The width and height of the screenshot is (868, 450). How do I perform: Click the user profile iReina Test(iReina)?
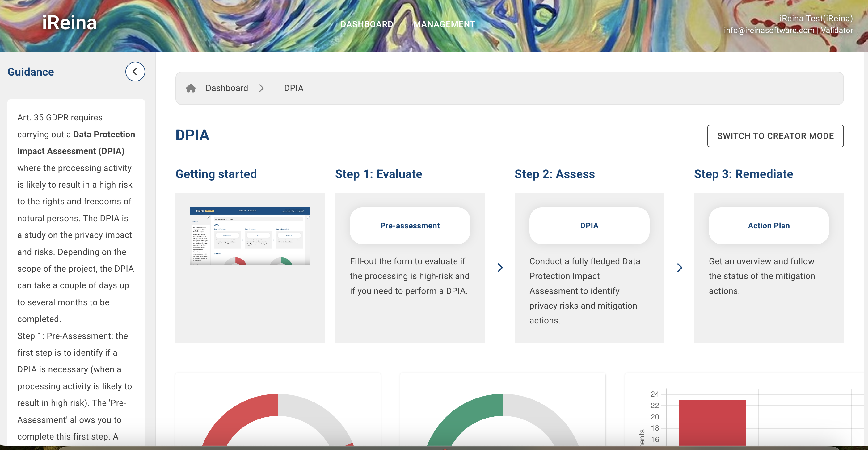(x=816, y=19)
